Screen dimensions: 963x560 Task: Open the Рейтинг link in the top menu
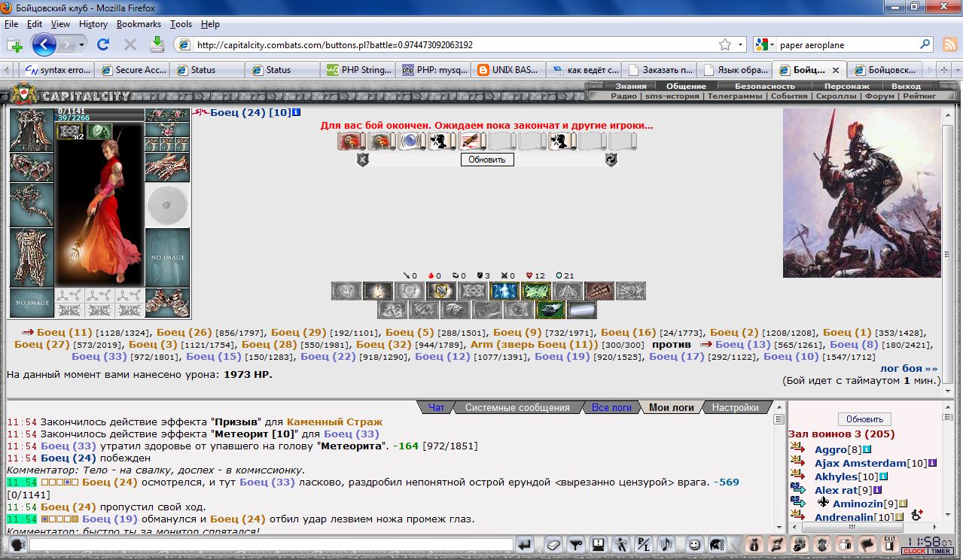919,96
